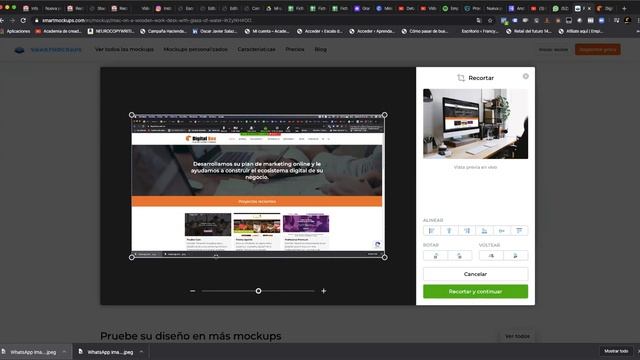Open Acceder ‹ Escala bookmark
The width and height of the screenshot is (640, 360).
[320, 31]
